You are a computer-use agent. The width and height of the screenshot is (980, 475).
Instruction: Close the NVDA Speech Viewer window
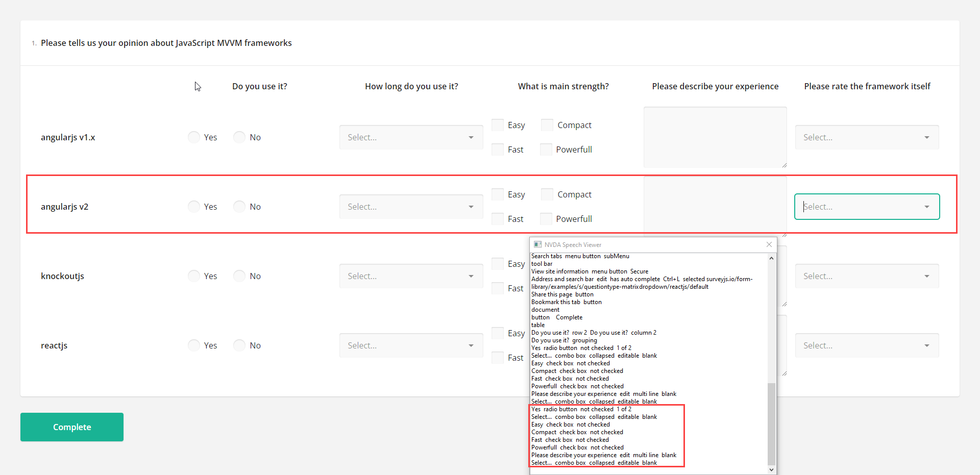coord(769,244)
